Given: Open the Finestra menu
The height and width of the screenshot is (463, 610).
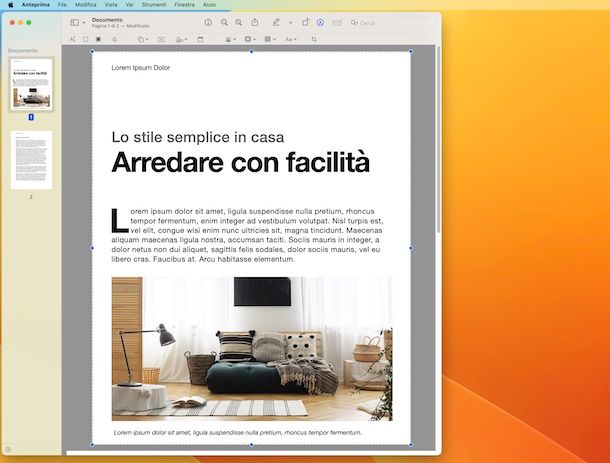Looking at the screenshot, I should [x=184, y=5].
